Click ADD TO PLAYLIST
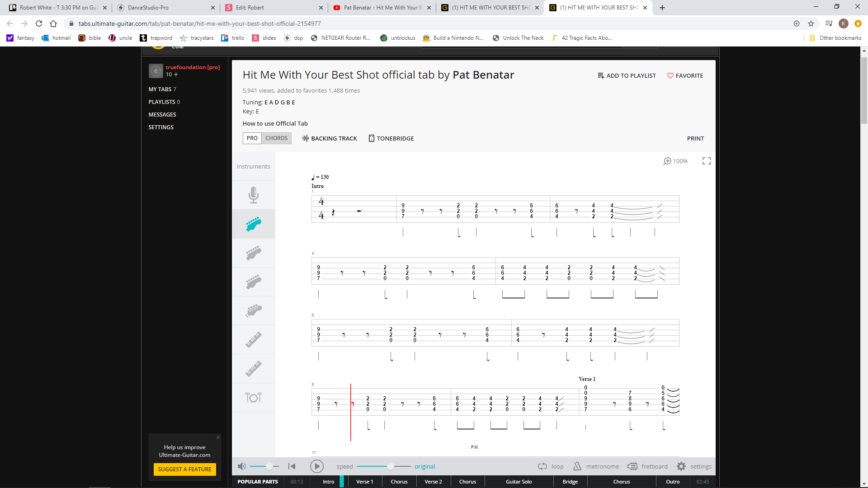Viewport: 868px width, 488px height. click(627, 75)
